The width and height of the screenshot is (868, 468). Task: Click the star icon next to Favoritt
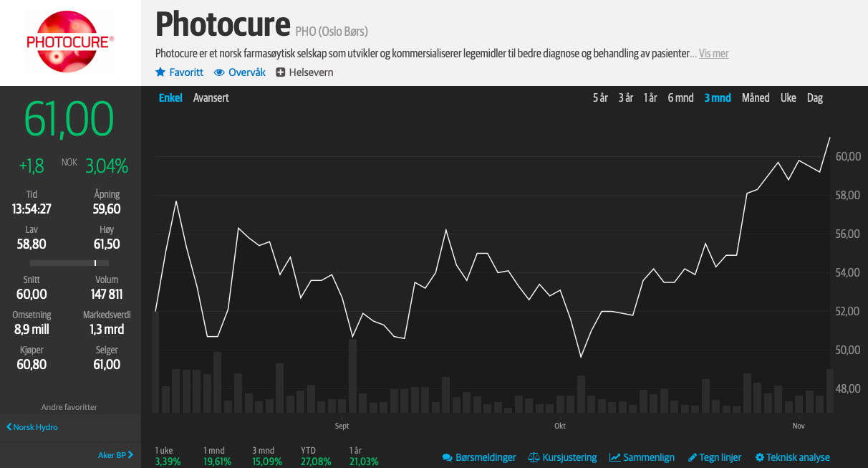160,72
